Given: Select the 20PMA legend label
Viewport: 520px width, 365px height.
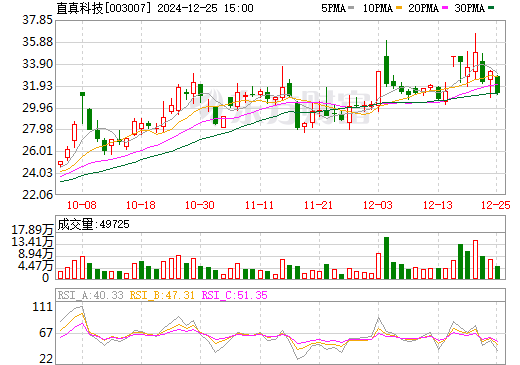Looking at the screenshot, I should 424,8.
